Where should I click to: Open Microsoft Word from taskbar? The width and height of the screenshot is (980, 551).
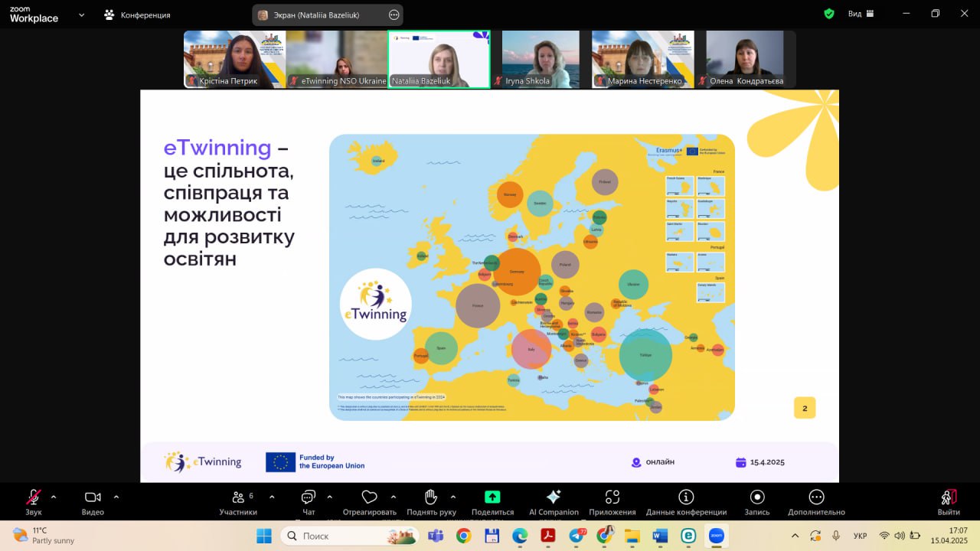coord(660,536)
